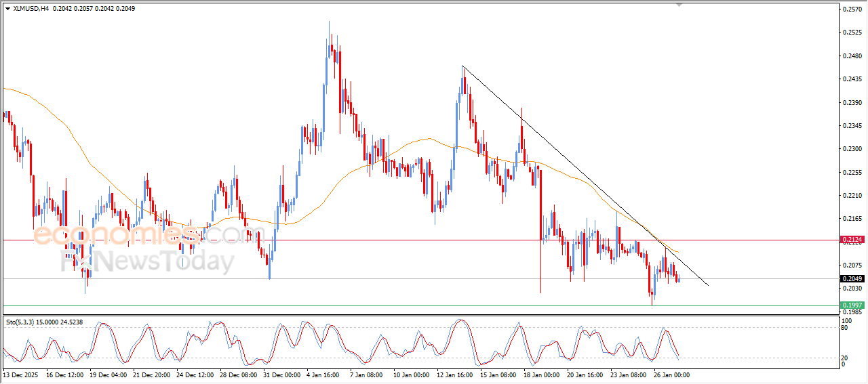Select the red 0.2124 price level tag
The height and width of the screenshot is (384, 868).
851,240
